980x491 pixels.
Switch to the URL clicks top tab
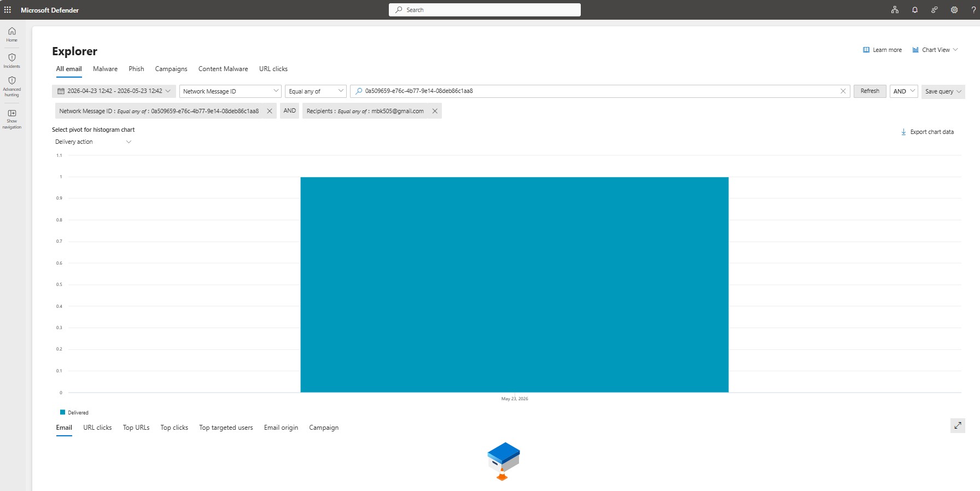pos(273,69)
